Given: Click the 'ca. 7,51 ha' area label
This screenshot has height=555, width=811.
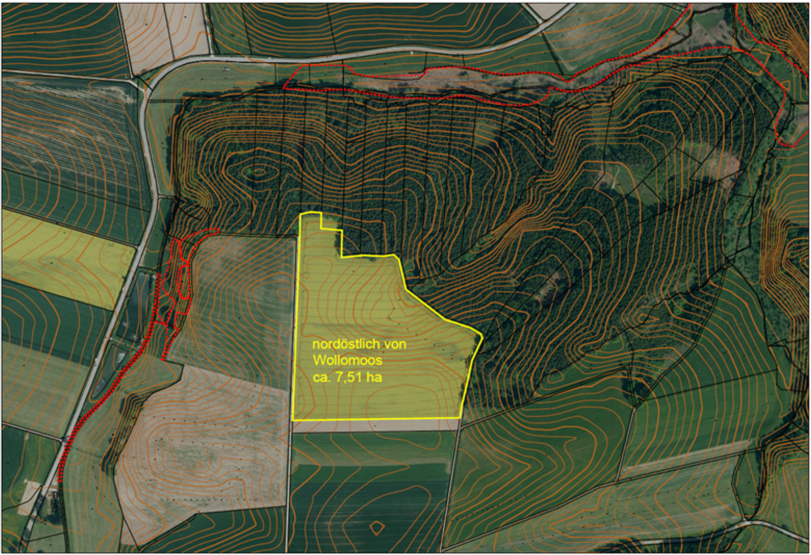Looking at the screenshot, I should point(347,378).
